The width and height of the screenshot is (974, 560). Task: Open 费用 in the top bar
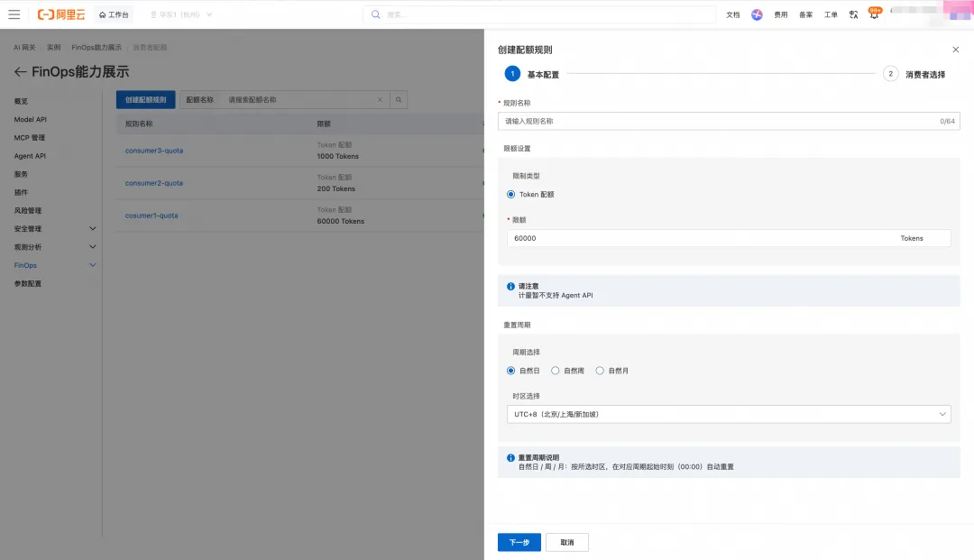point(781,14)
